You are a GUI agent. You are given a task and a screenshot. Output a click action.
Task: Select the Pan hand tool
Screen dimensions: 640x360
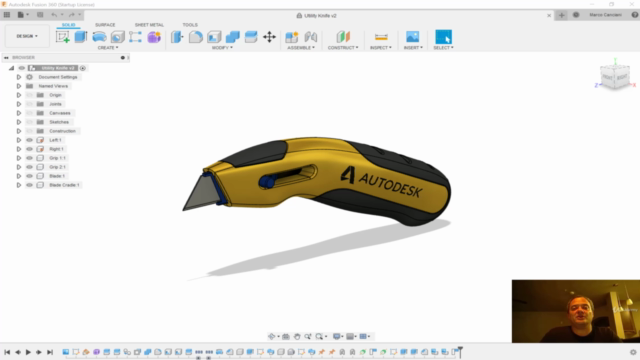(x=297, y=336)
